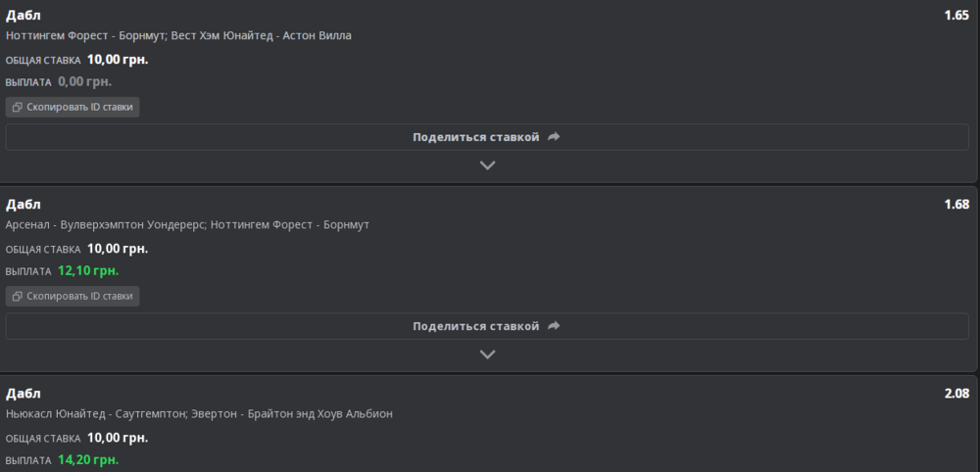980x472 pixels.
Task: Select the second 'Дабл' bet title
Action: click(24, 205)
